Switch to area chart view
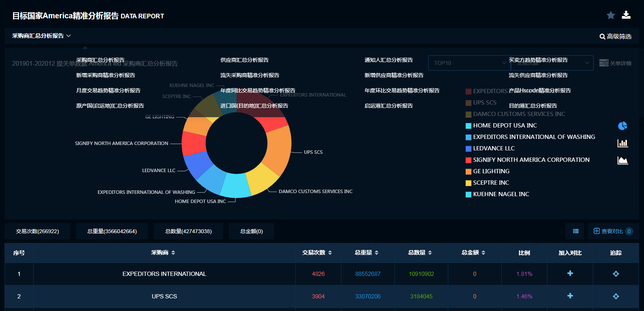644x311 pixels. (622, 161)
